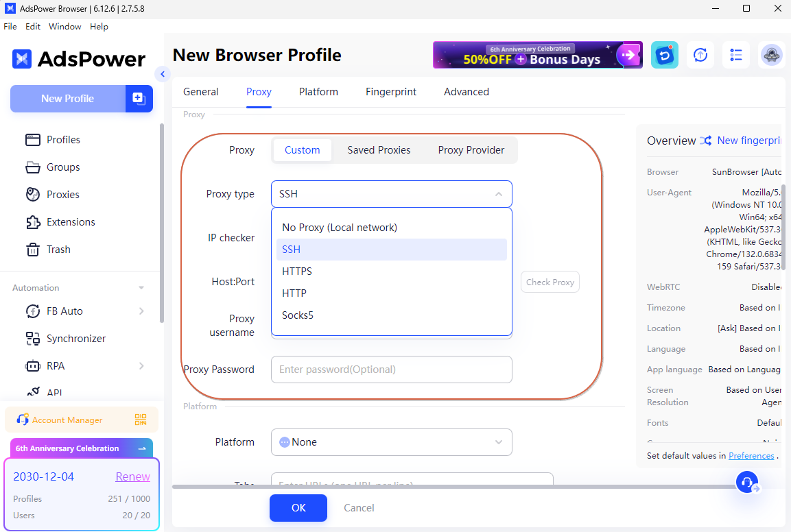Select the Saved Proxies mode

379,150
